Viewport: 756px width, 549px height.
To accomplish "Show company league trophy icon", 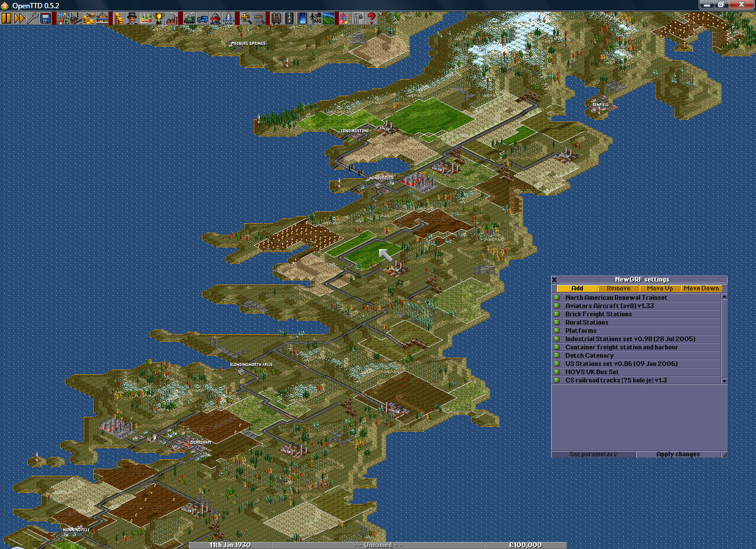I will click(159, 18).
